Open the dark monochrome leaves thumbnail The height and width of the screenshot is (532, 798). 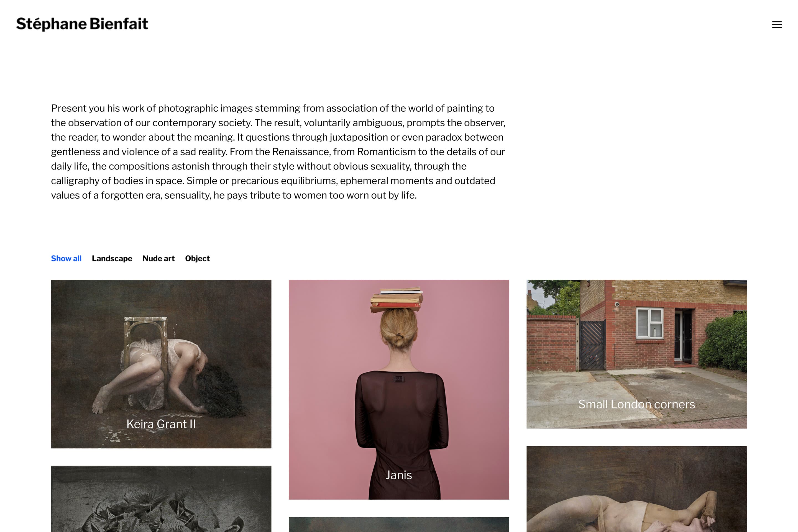point(161,499)
